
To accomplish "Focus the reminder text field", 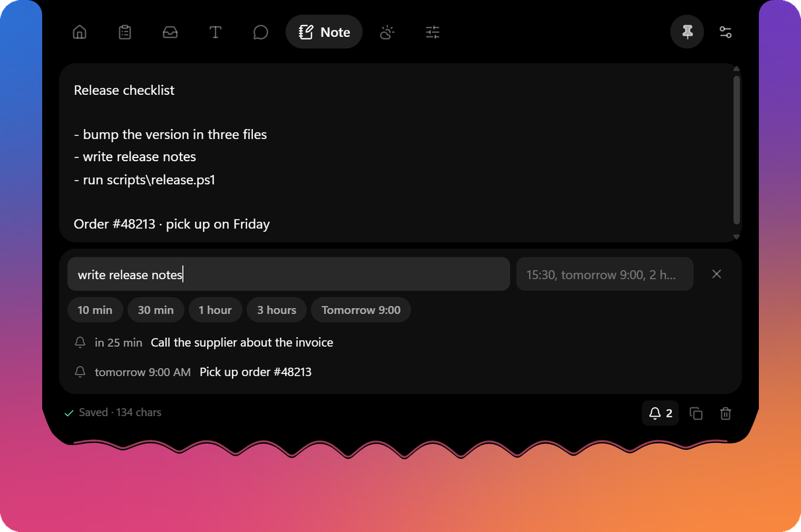I will click(x=289, y=274).
